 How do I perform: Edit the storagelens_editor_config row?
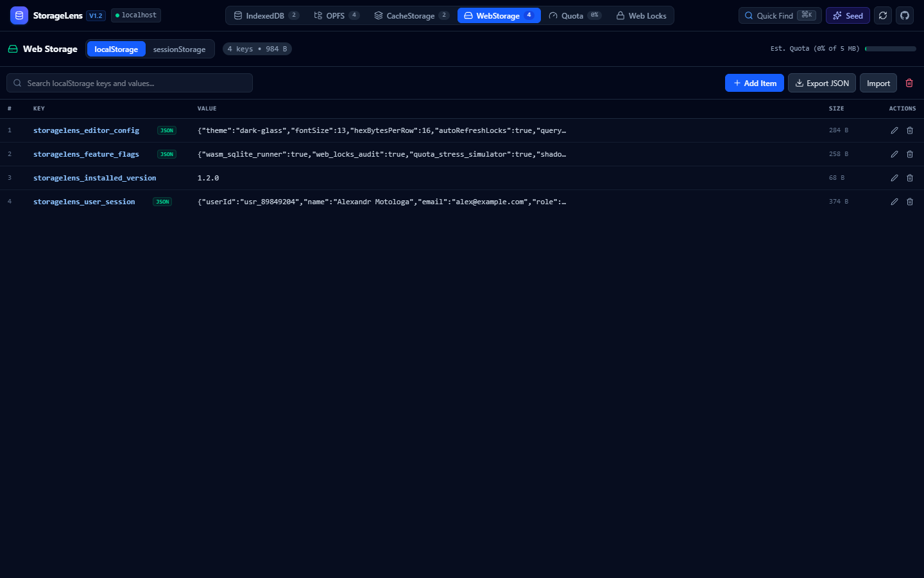[x=894, y=130]
